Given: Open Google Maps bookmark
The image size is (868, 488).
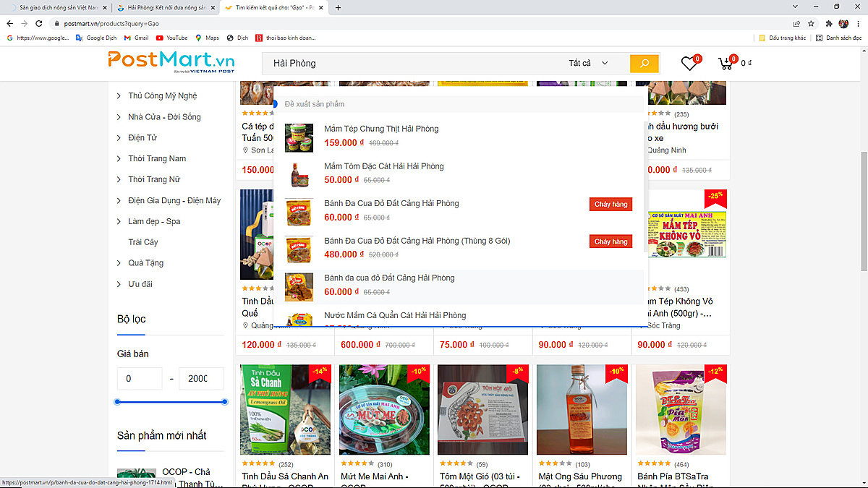Looking at the screenshot, I should [x=207, y=38].
